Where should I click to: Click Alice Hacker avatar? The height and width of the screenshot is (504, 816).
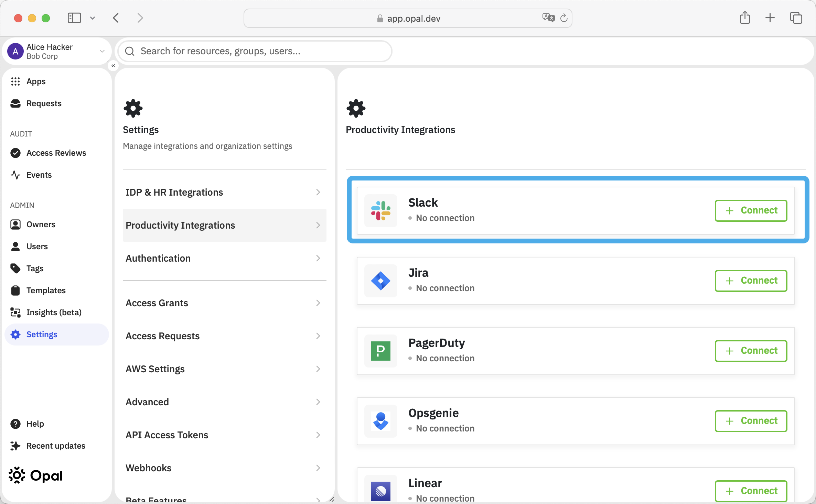(15, 52)
